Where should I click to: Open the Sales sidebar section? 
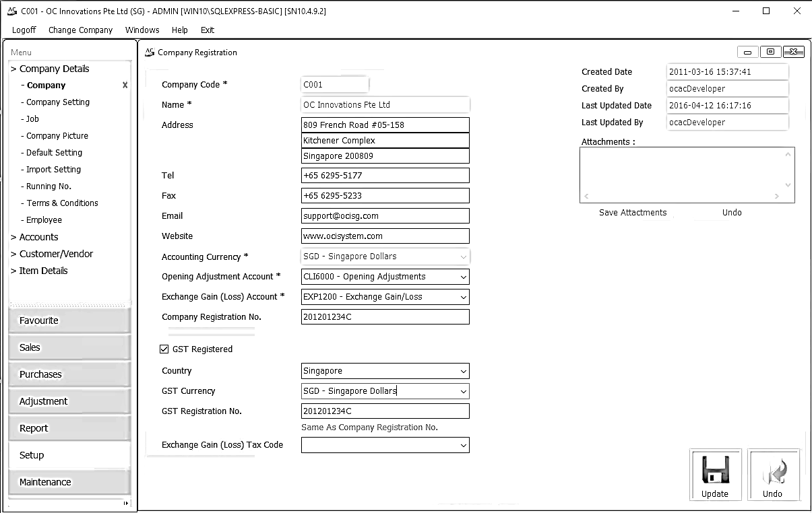pyautogui.click(x=67, y=347)
